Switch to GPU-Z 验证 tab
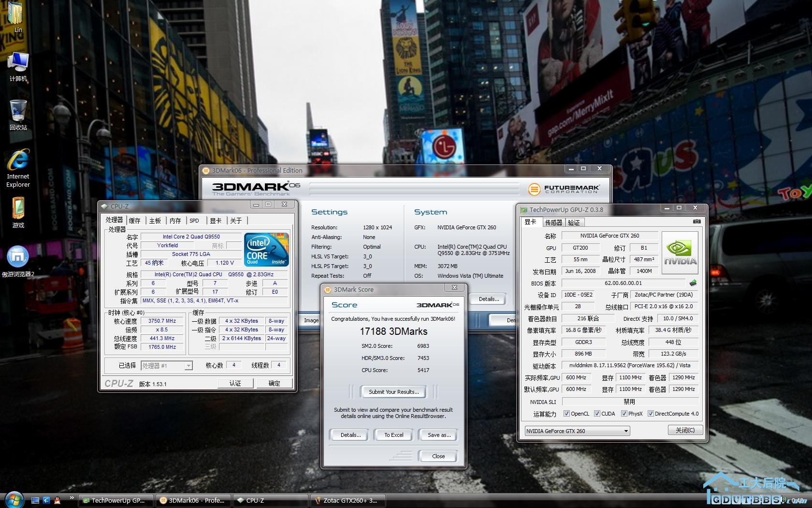 point(574,223)
